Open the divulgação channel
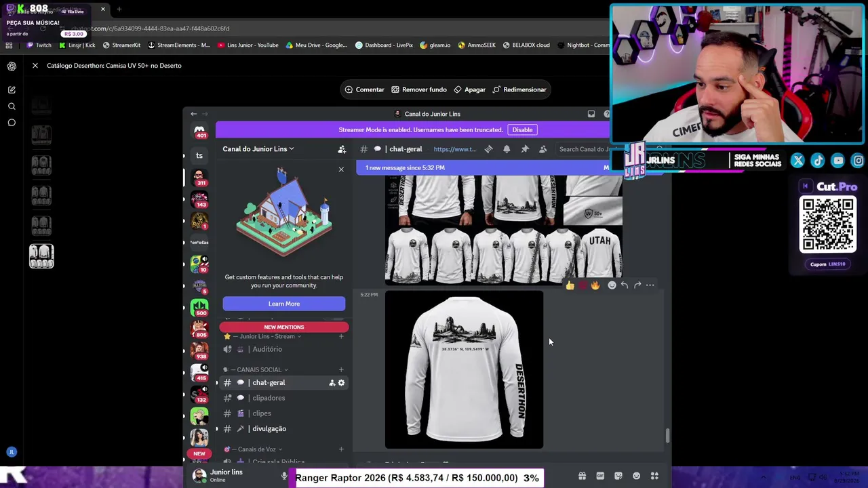The width and height of the screenshot is (868, 488). (x=283, y=429)
